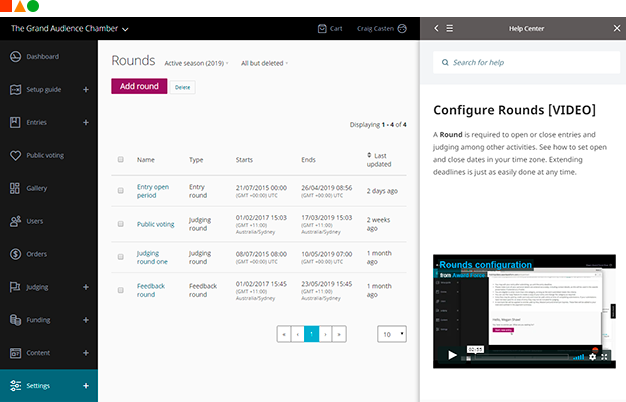The width and height of the screenshot is (626, 402).
Task: Open the Settings sidebar menu item
Action: [48, 385]
